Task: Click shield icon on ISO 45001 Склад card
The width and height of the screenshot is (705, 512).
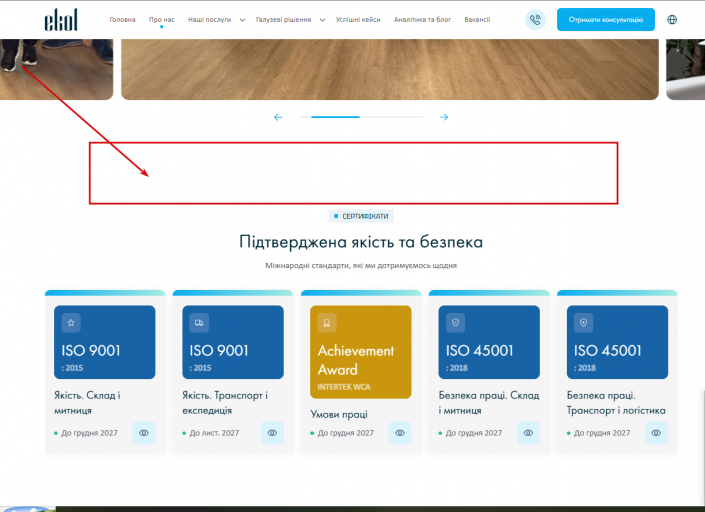Action: click(455, 323)
